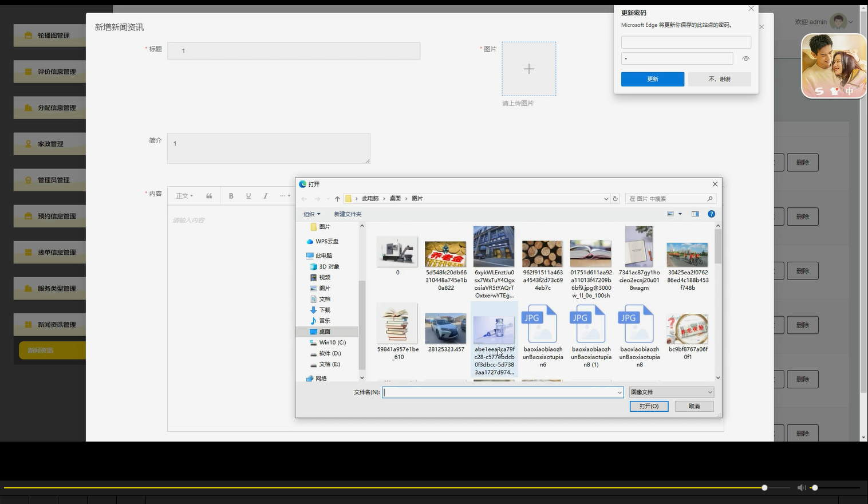Viewport: 868px width, 504px height.
Task: Insert blockquote using the quote icon
Action: pyautogui.click(x=209, y=196)
